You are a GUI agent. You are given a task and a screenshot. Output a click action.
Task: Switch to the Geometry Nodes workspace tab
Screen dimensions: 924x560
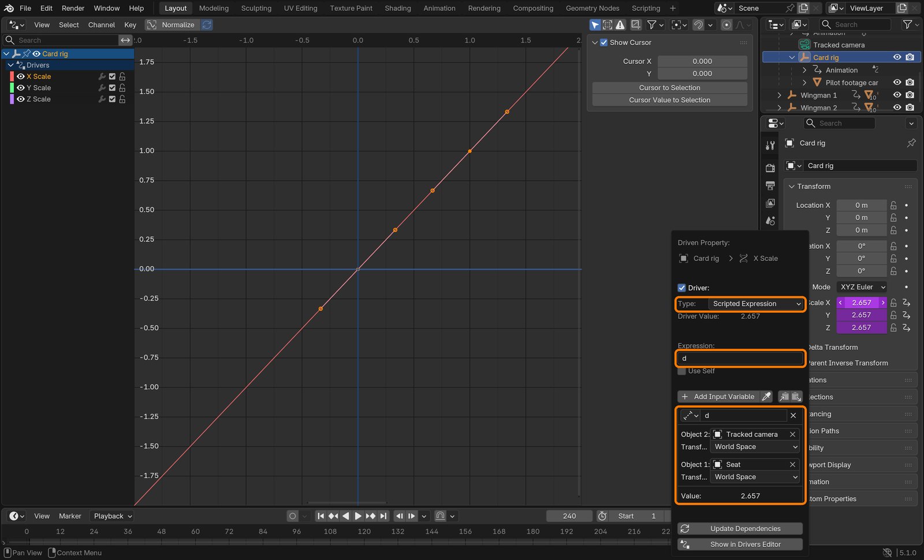593,8
